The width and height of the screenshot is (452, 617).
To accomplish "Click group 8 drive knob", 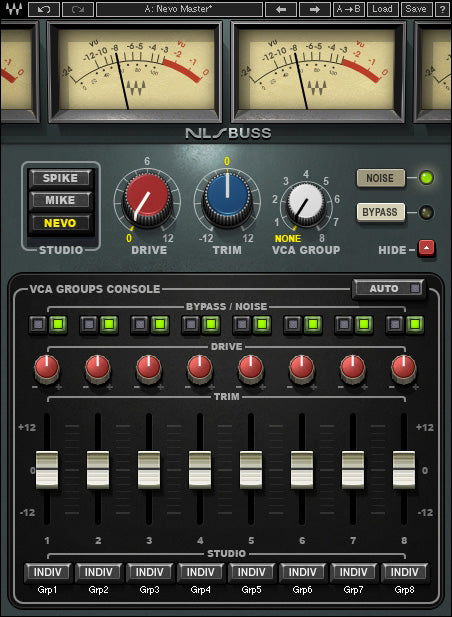I will click(404, 369).
